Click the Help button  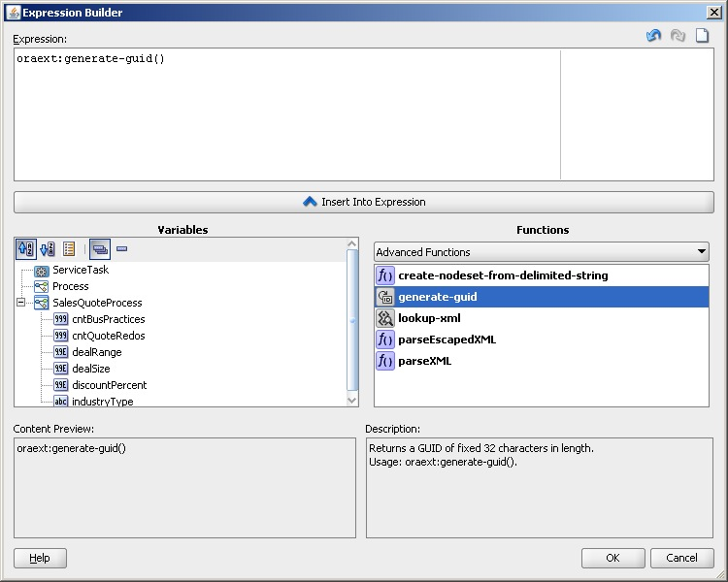40,558
